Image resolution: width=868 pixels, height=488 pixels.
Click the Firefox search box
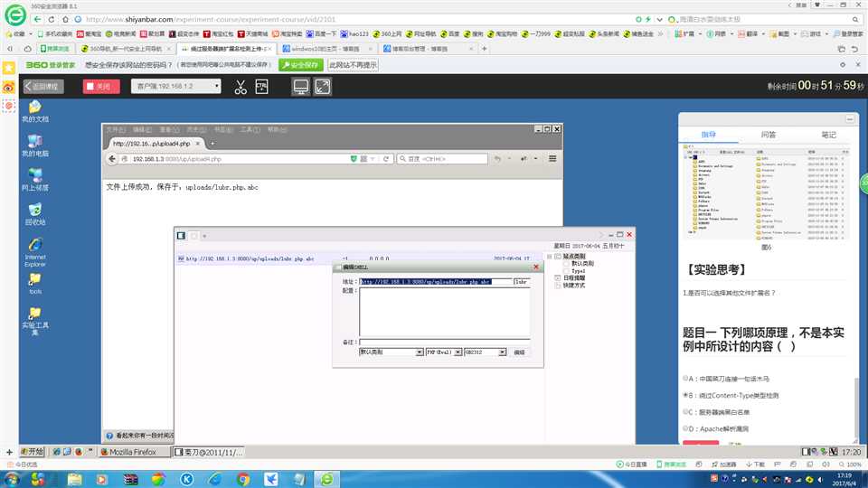pyautogui.click(x=442, y=159)
